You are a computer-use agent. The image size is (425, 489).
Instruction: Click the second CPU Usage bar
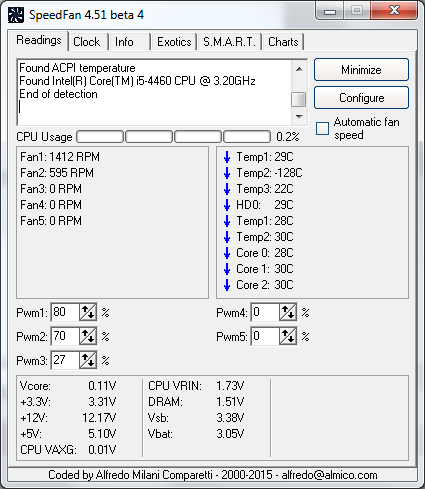tap(149, 137)
